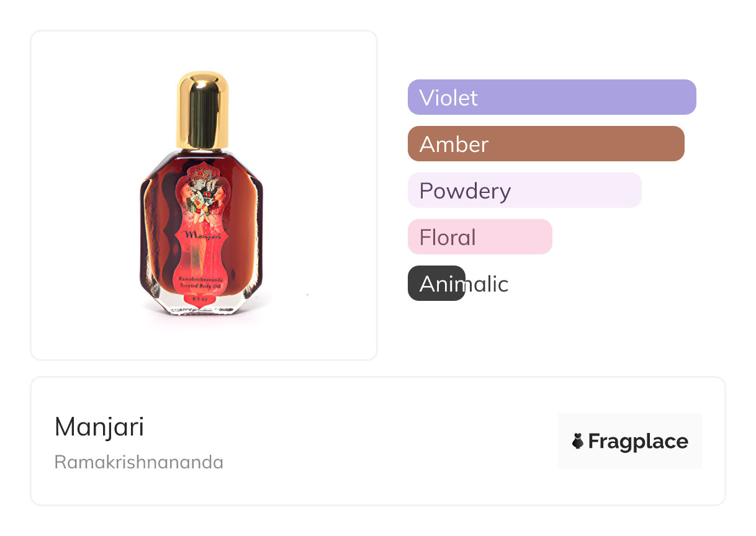Click the gold cap on the bottle
Viewport: 756px width, 536px height.
[x=202, y=109]
